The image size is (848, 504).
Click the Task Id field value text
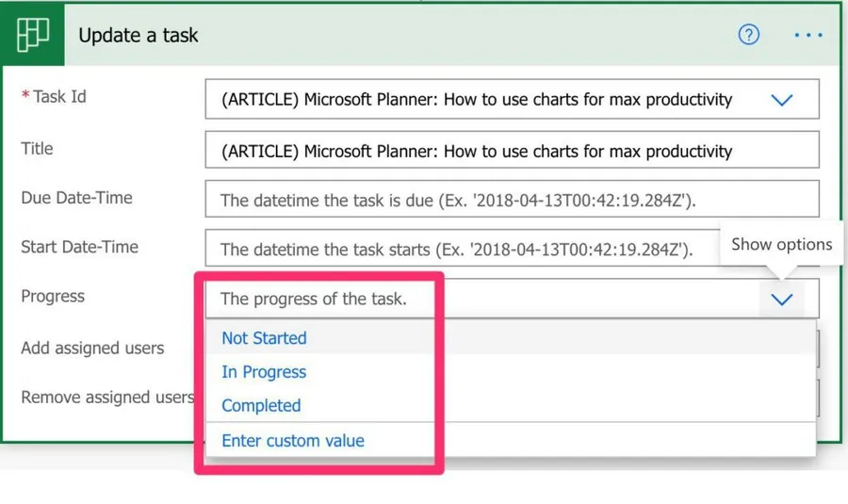(x=476, y=100)
